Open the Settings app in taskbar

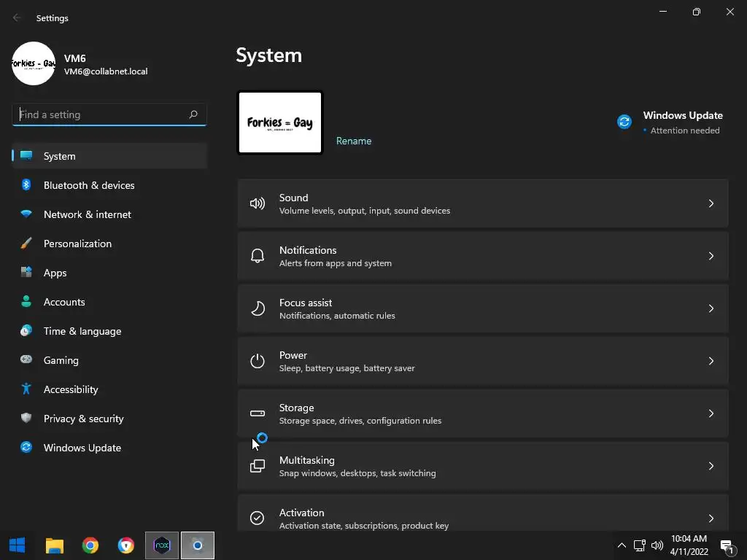[x=197, y=545]
